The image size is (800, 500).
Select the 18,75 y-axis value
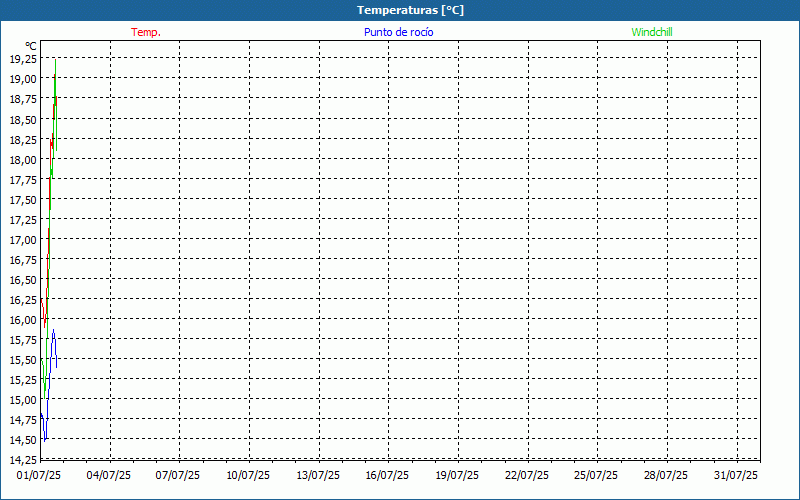(23, 99)
